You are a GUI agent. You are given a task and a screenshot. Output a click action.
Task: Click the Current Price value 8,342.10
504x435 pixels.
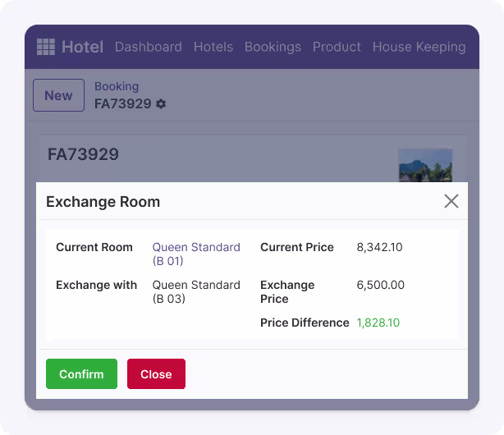[x=379, y=247]
